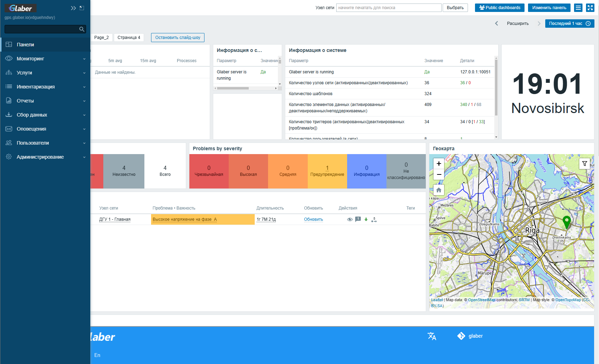Toggle kiosk fullscreen mode icon

coord(590,8)
